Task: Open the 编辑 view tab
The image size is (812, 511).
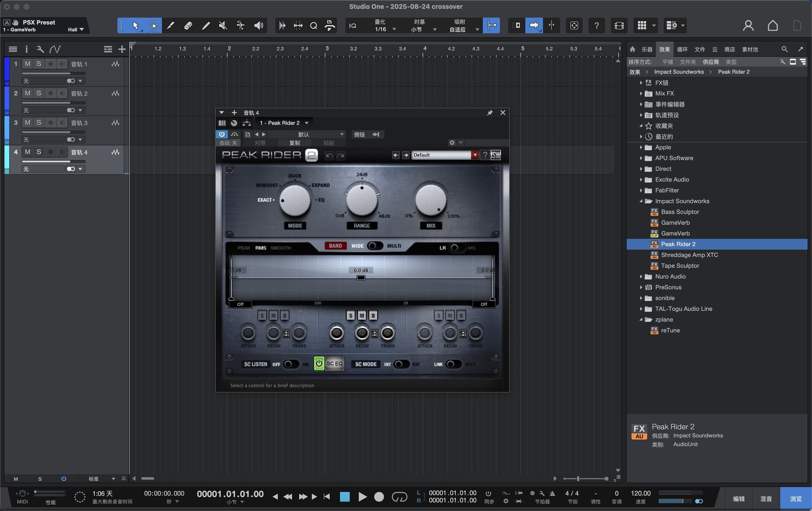Action: (x=739, y=499)
